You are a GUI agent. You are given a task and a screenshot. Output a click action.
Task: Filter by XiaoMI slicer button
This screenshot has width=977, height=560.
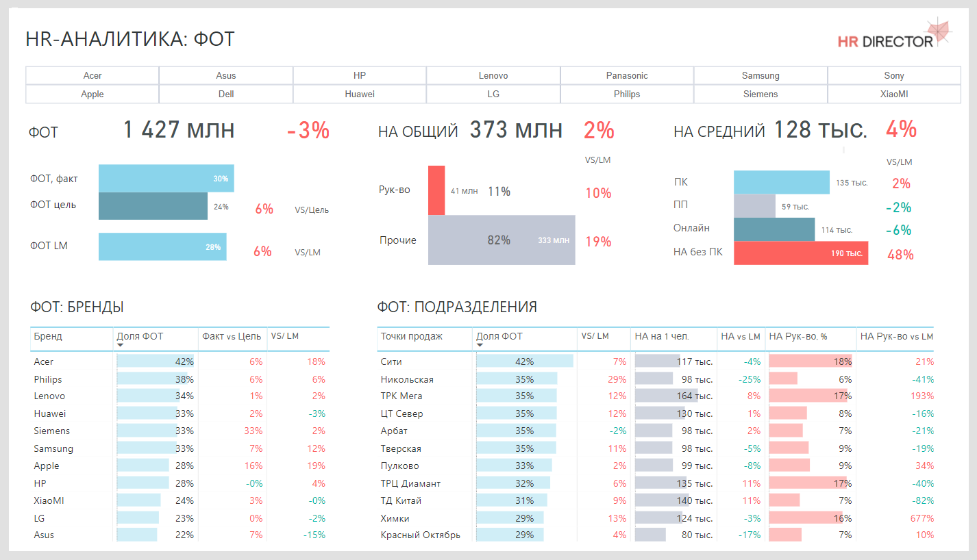pos(894,94)
